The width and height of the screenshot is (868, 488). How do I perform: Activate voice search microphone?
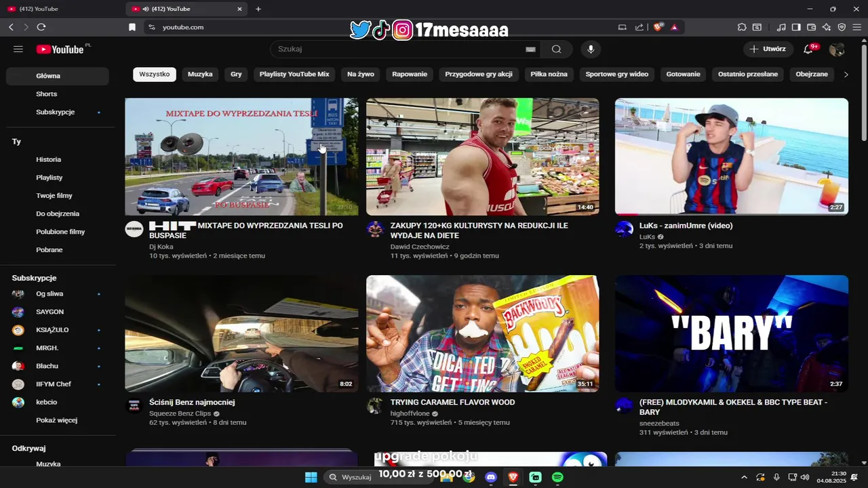pos(591,49)
